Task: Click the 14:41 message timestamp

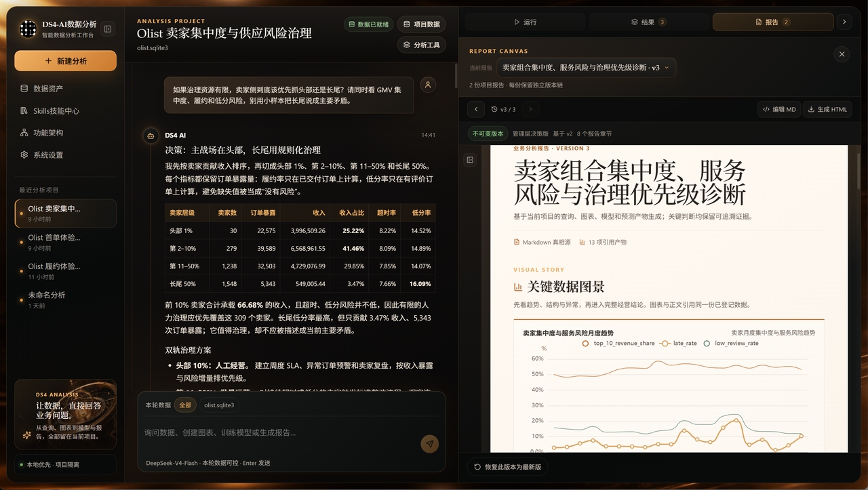Action: pyautogui.click(x=428, y=136)
